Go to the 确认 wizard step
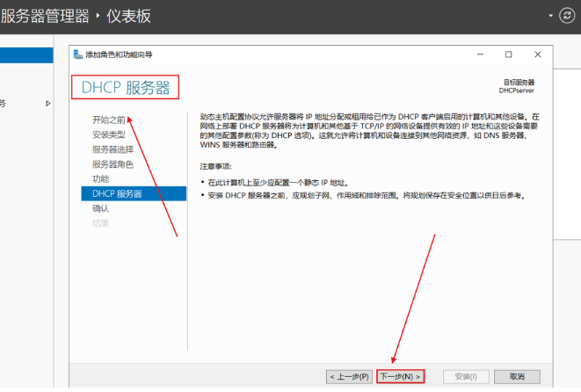Viewport: 581px width, 392px height. point(101,209)
